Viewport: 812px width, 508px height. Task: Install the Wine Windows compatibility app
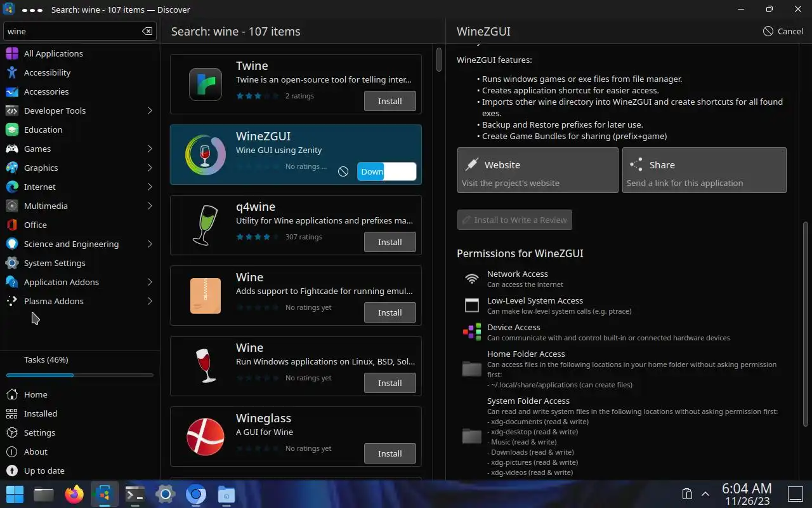390,383
